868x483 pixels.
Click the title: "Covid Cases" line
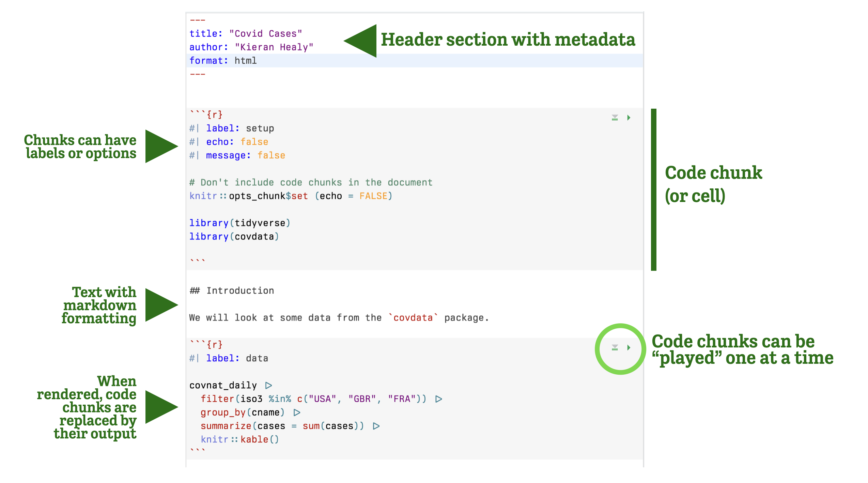[x=246, y=34]
